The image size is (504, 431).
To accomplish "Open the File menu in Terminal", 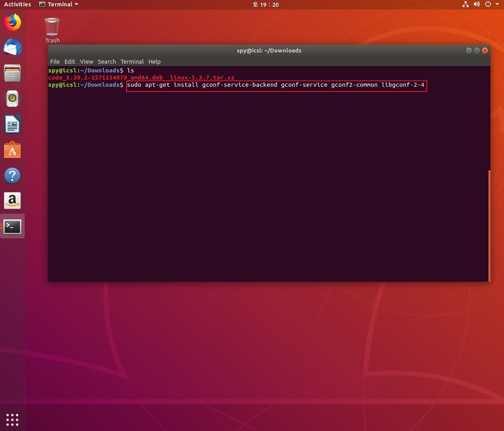I will click(55, 62).
